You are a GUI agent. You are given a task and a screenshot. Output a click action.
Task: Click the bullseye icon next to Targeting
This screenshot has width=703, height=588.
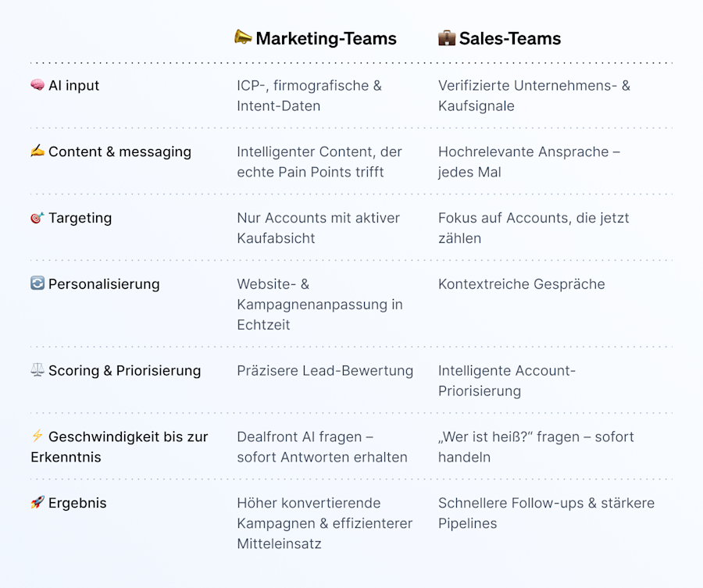pos(37,218)
